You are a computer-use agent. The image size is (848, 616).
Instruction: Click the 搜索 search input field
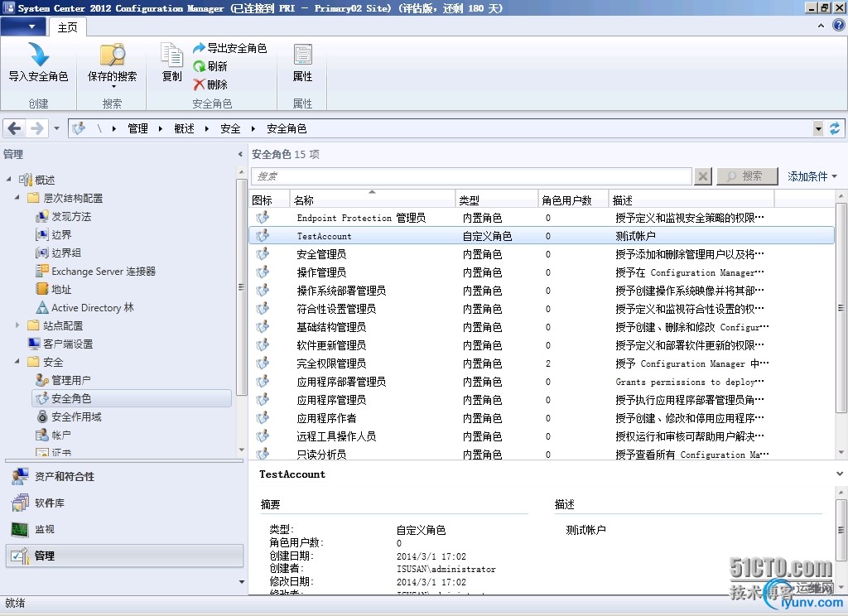tap(471, 176)
